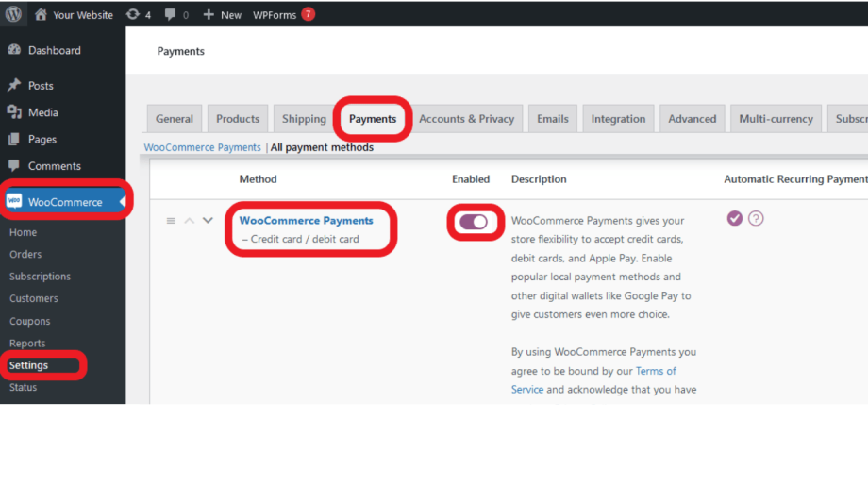Screen dimensions: 868x488
Task: Select All payment methods sub-section
Action: pos(322,147)
